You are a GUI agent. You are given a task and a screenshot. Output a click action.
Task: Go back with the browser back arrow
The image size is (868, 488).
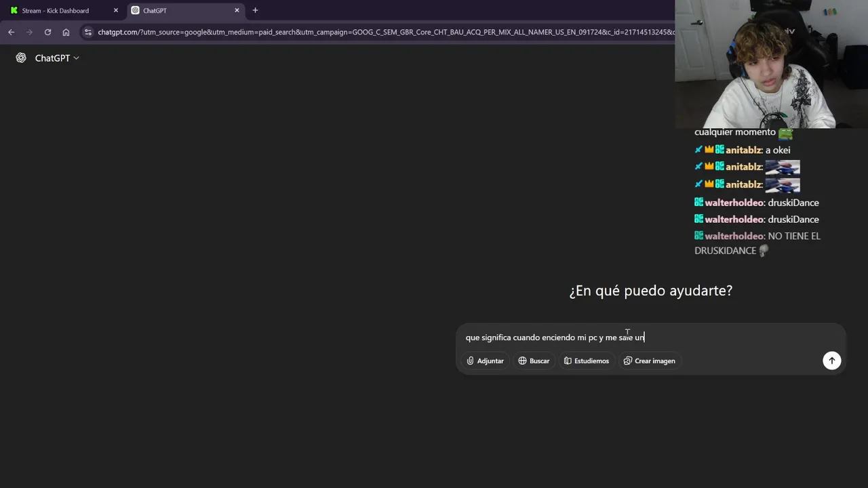click(11, 32)
